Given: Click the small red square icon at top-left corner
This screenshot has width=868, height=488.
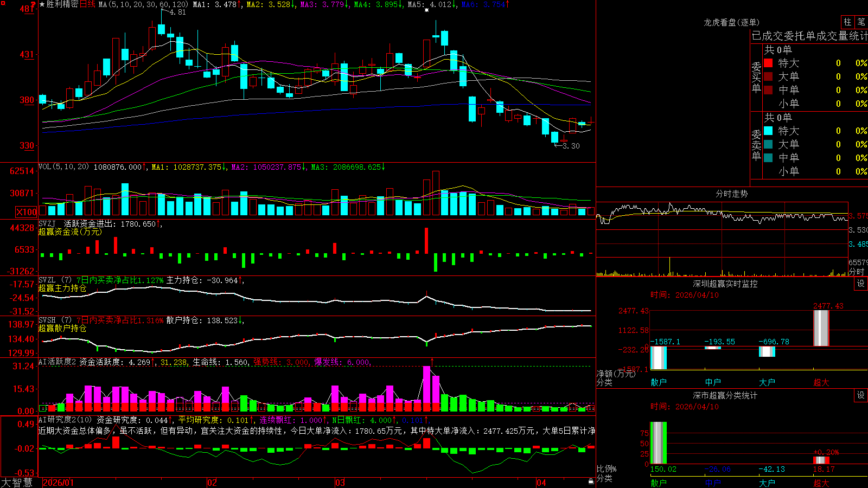Looking at the screenshot, I should click(3, 3).
